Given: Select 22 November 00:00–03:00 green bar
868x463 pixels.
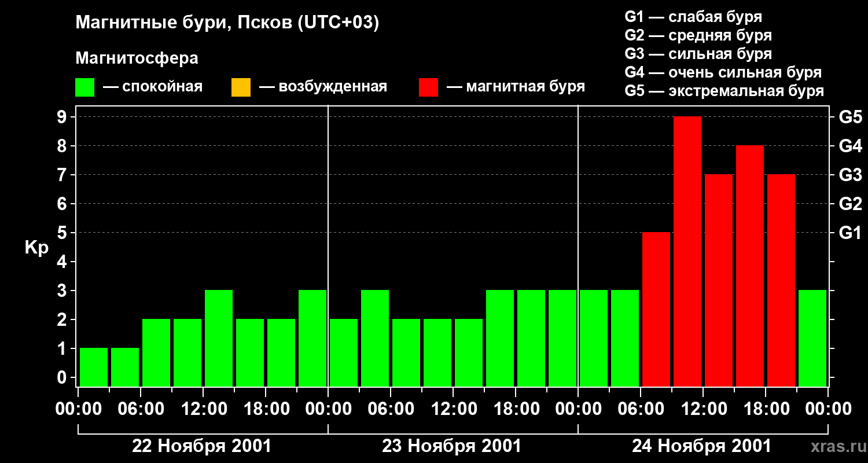Looking at the screenshot, I should [x=94, y=367].
